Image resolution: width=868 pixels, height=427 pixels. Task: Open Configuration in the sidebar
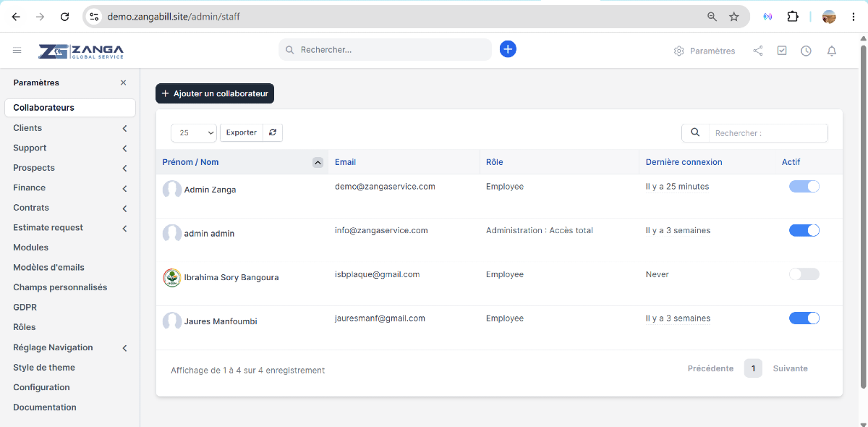tap(41, 387)
